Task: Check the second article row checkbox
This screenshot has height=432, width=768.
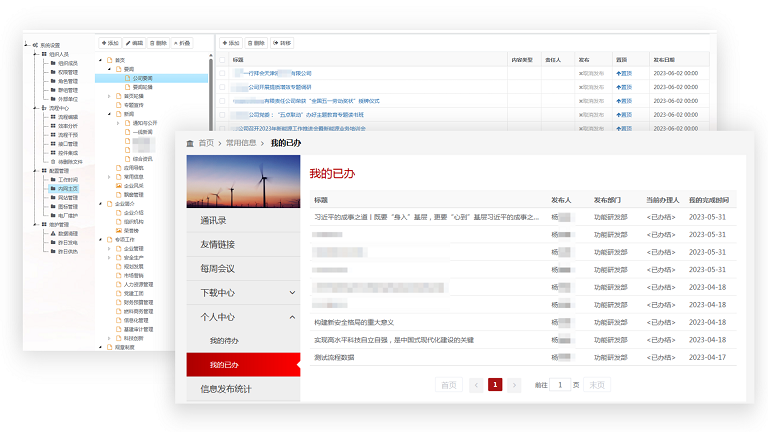Action: coord(223,87)
